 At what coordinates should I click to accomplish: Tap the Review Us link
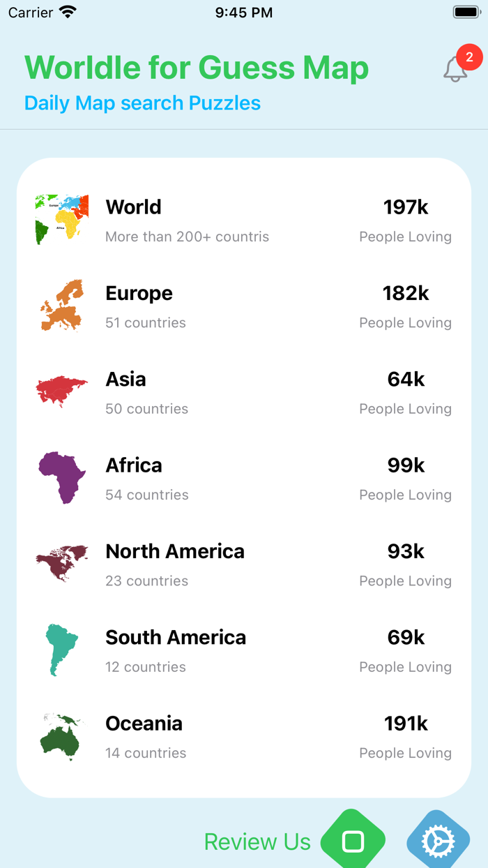[257, 842]
